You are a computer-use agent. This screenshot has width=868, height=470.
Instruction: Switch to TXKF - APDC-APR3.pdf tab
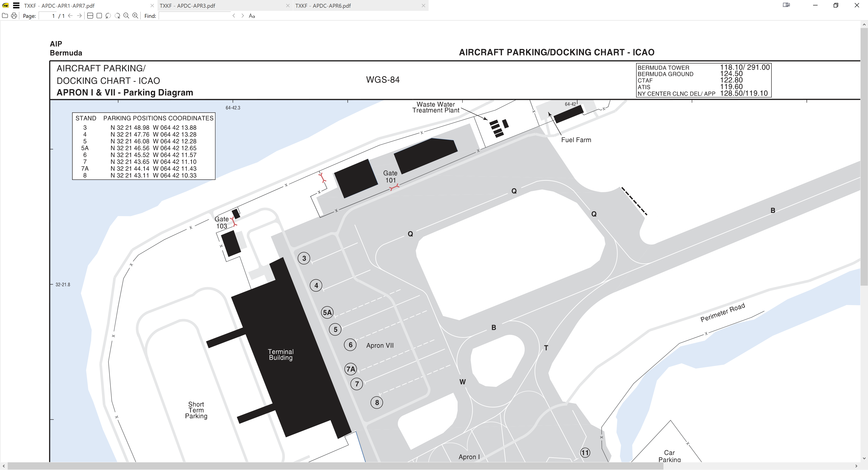coord(187,5)
